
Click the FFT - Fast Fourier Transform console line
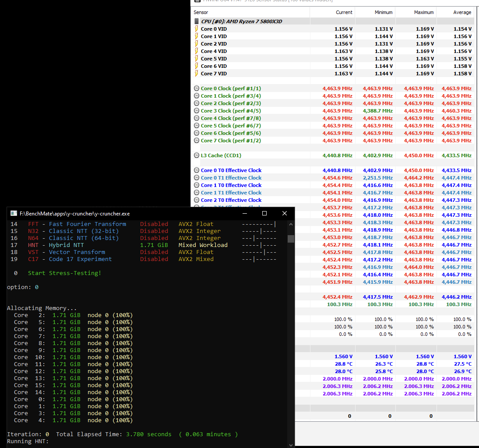(x=143, y=224)
